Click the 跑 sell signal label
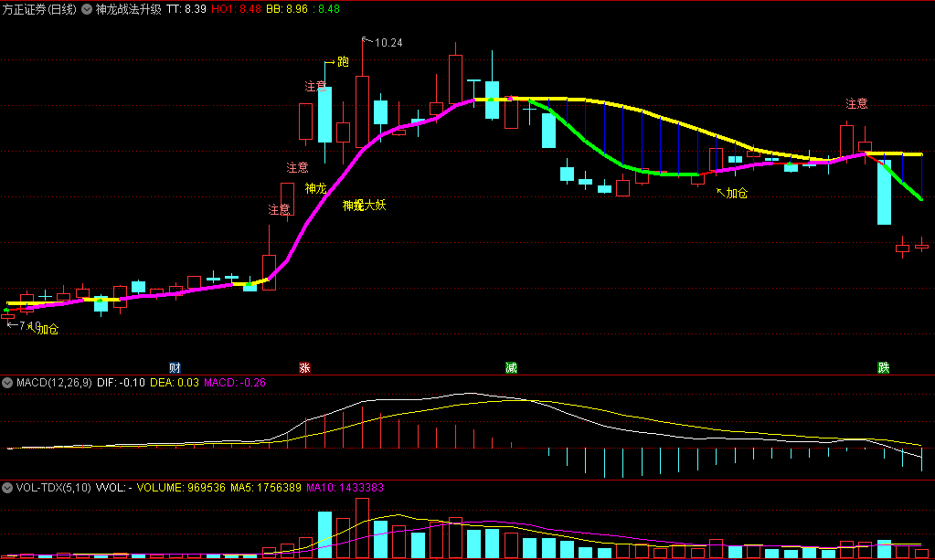Screen dimensions: 935x560 (343, 61)
